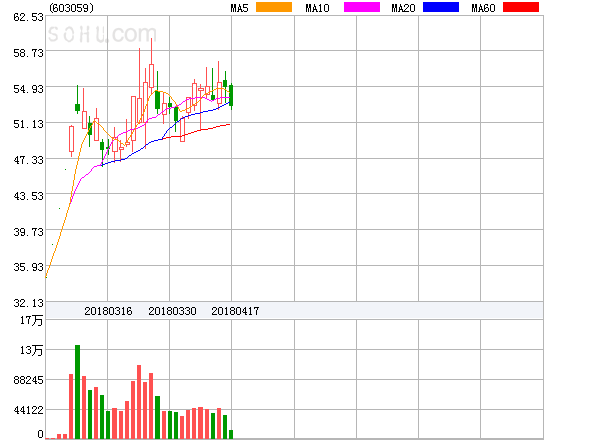Click the 58.73 price axis label
Image resolution: width=600 pixels, height=440 pixels.
pyautogui.click(x=28, y=53)
